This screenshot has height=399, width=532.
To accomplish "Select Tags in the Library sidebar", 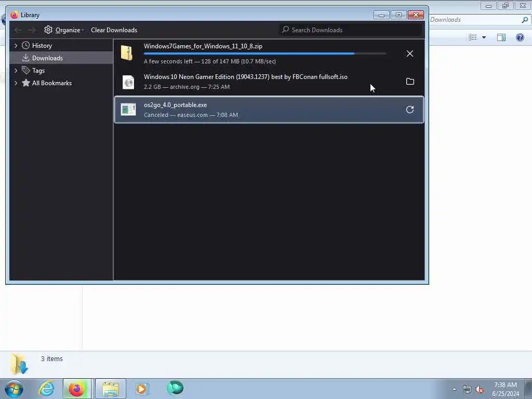I will 61,71.
